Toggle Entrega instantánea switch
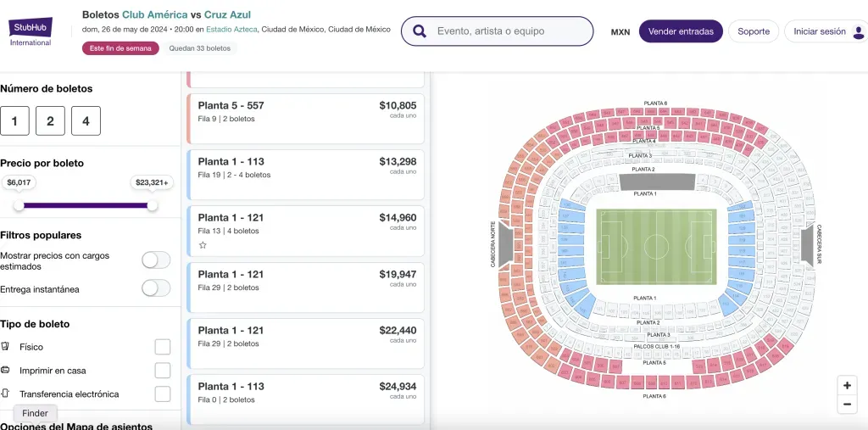 156,288
